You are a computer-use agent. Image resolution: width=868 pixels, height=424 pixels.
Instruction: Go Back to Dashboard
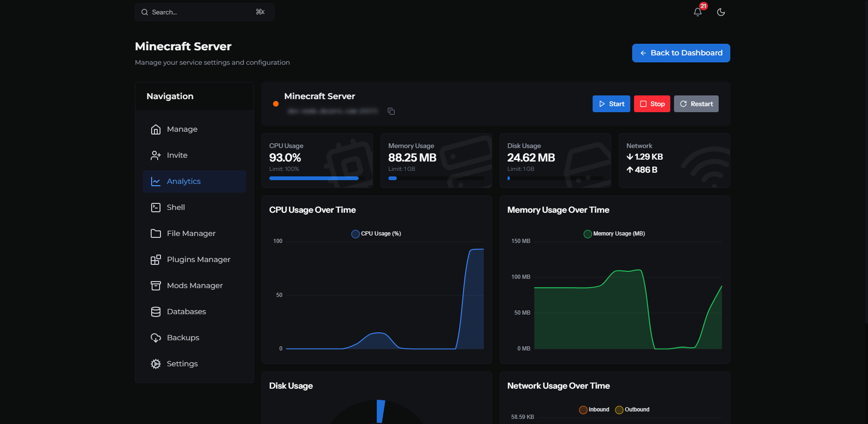point(681,53)
